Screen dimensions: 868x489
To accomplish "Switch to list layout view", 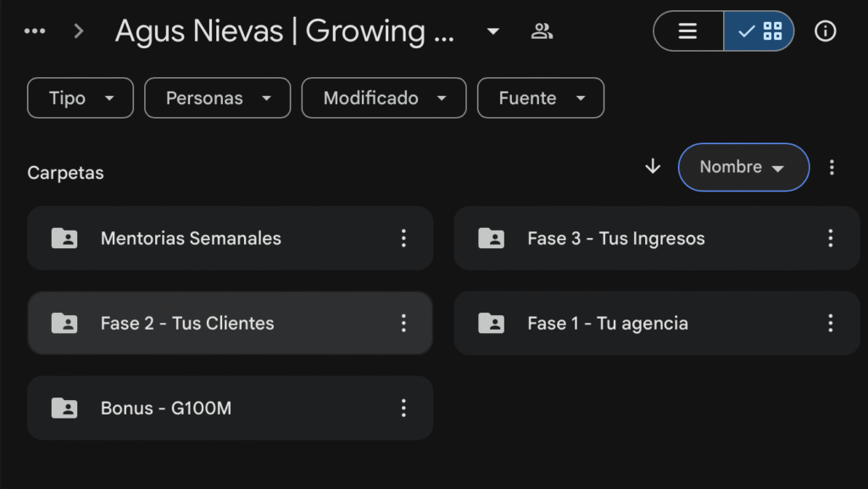I will [x=688, y=31].
